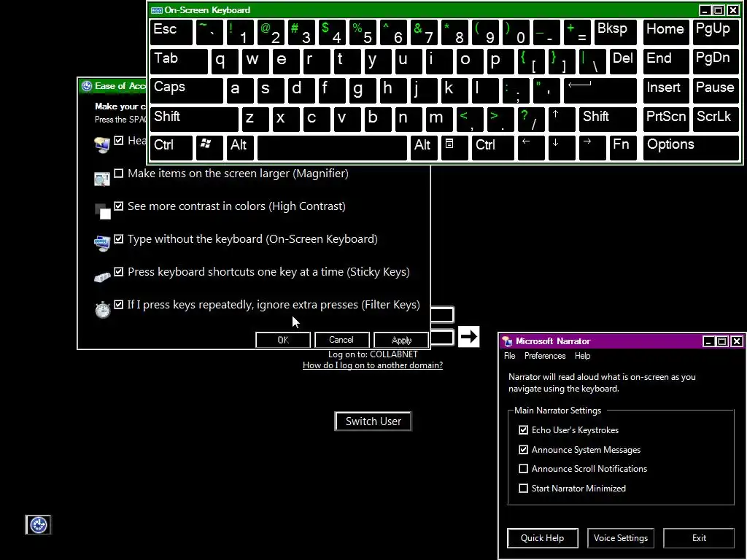
Task: Tap the right arrow key on keyboard
Action: [x=592, y=147]
